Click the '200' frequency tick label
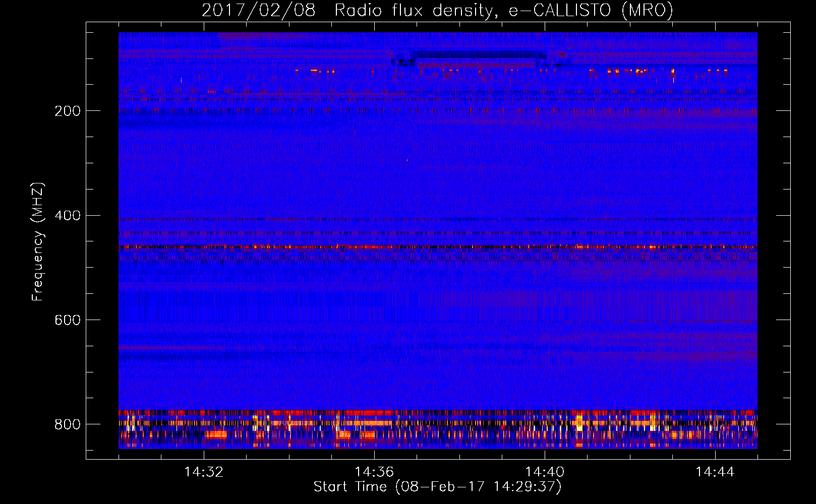Viewport: 816px width, 504px height. coord(67,111)
